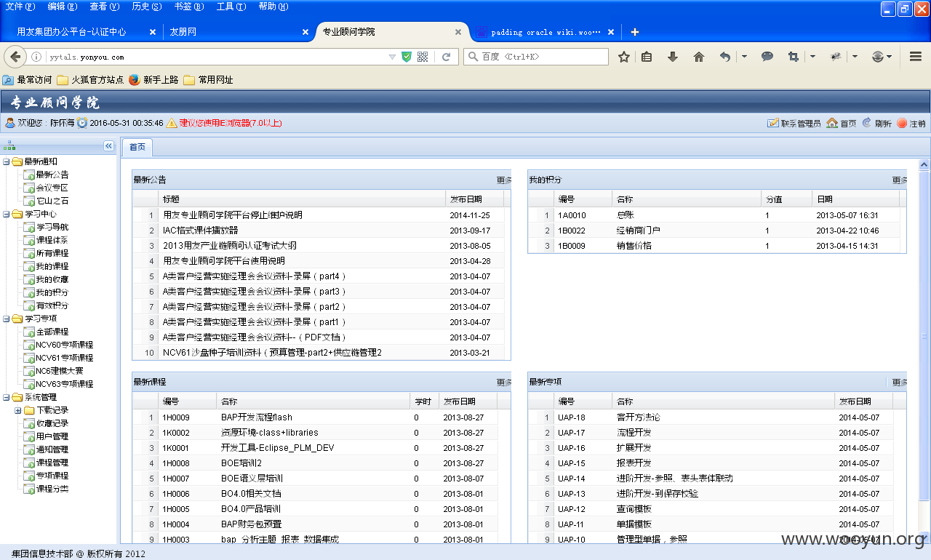Select announcement 2013用友产业链顾问认证考试大纲
Viewport: 931px width, 560px height.
[229, 246]
